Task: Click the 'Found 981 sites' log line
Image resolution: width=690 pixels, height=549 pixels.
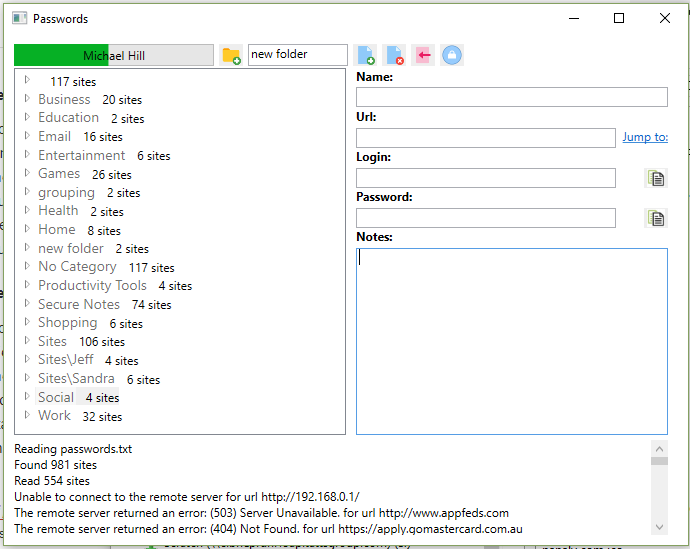Action: coord(55,465)
